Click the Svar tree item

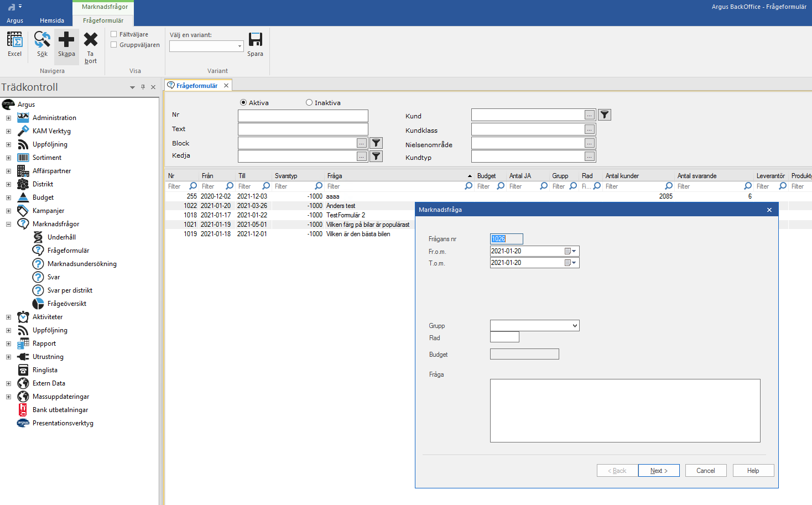pyautogui.click(x=54, y=277)
